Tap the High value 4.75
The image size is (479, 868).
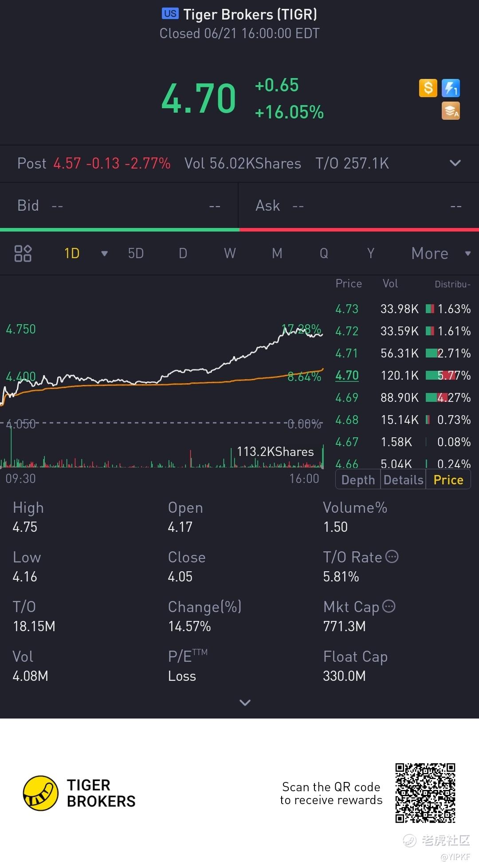25,527
